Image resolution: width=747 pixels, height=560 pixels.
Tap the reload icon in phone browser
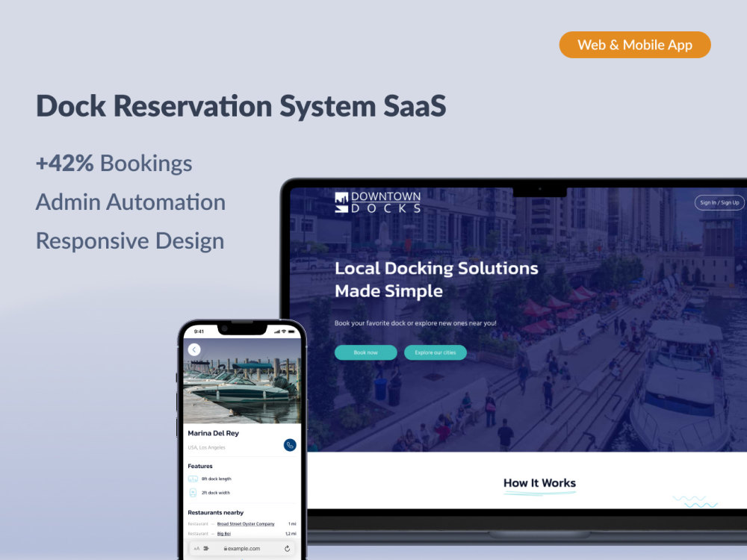[288, 549]
